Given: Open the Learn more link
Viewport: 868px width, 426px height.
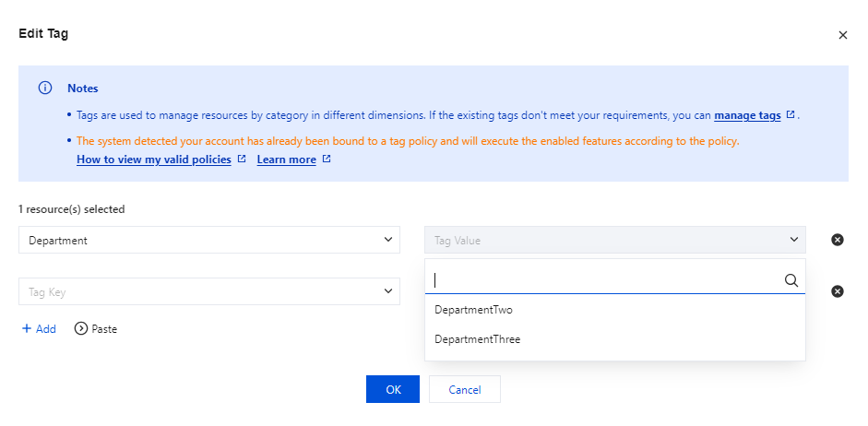Looking at the screenshot, I should [286, 160].
